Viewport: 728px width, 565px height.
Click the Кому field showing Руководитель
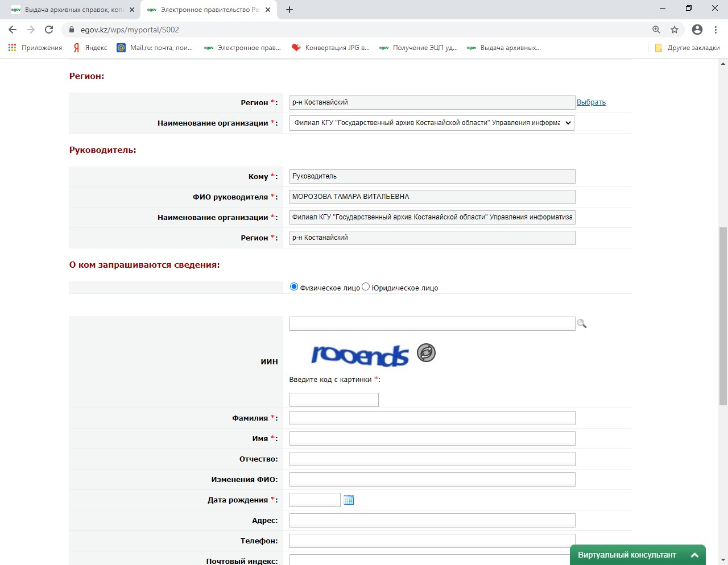(x=432, y=176)
